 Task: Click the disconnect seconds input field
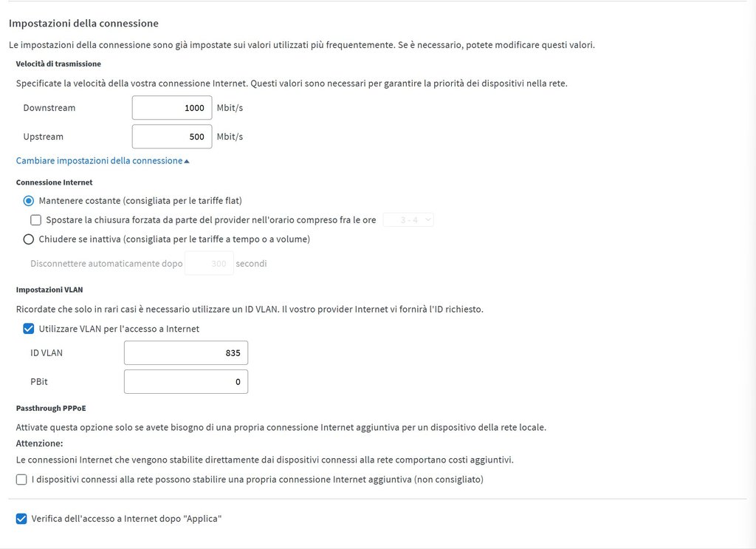pyautogui.click(x=209, y=263)
